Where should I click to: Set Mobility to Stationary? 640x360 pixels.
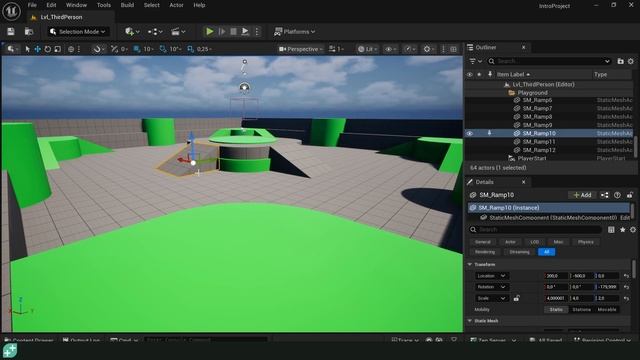point(581,309)
